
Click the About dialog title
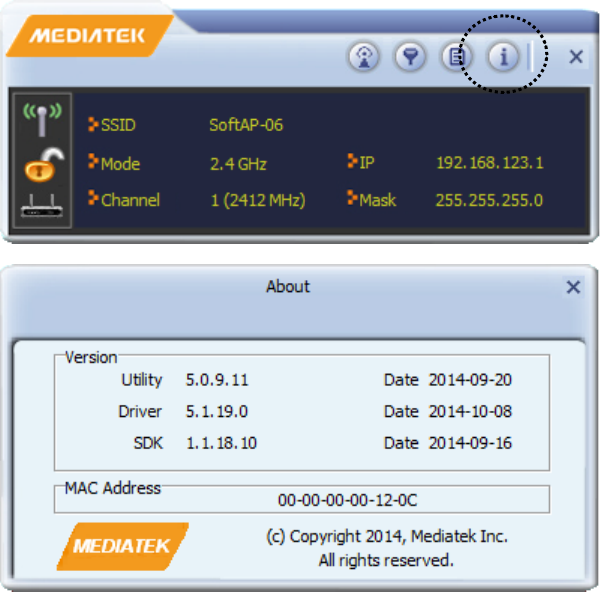coord(288,286)
